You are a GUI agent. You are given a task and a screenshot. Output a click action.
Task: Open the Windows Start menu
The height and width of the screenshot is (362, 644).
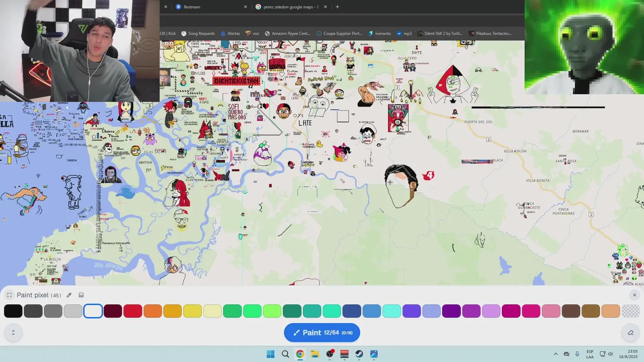click(x=271, y=354)
